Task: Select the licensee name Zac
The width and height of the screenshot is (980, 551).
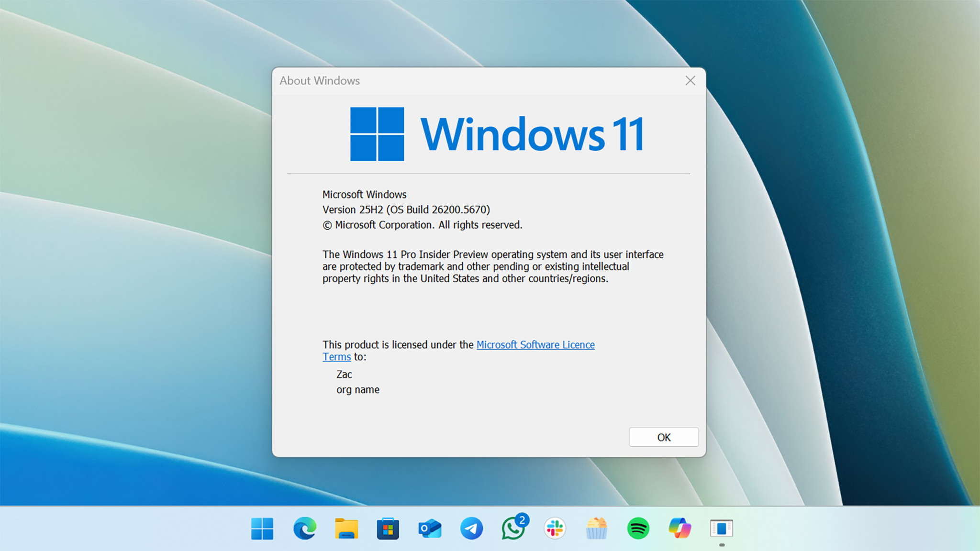Action: [344, 374]
